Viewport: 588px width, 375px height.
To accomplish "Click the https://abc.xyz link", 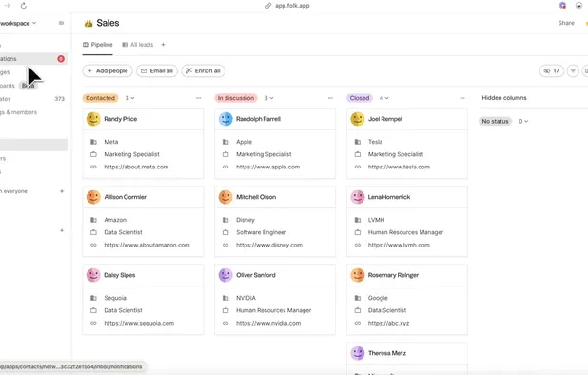I will tap(388, 323).
